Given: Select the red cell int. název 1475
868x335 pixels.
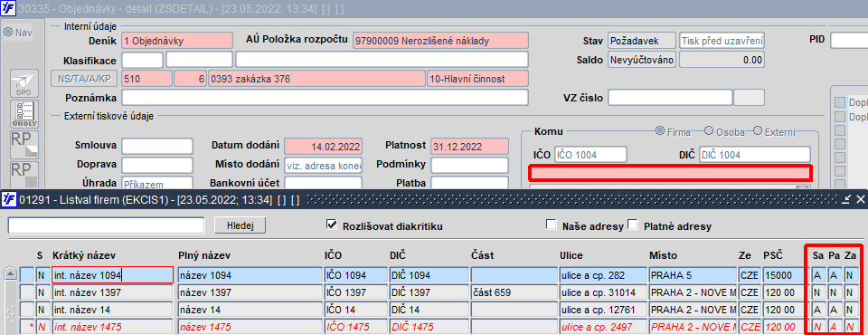Looking at the screenshot, I should [112, 327].
